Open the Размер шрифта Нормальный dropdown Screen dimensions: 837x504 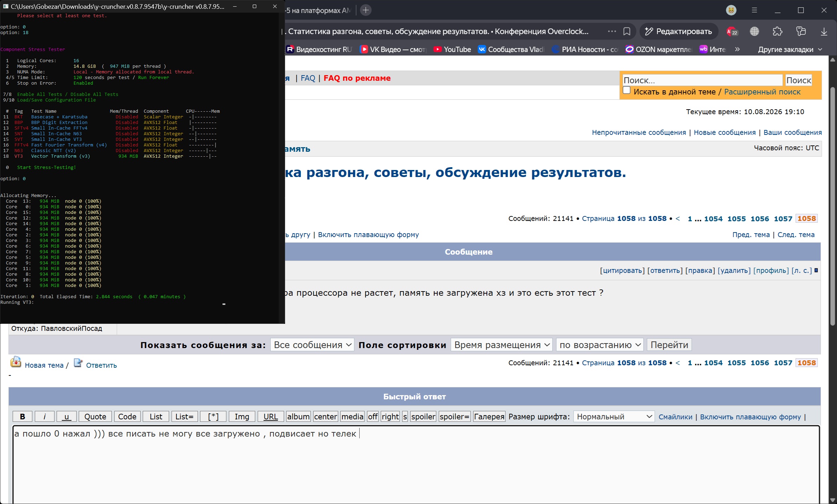(614, 417)
